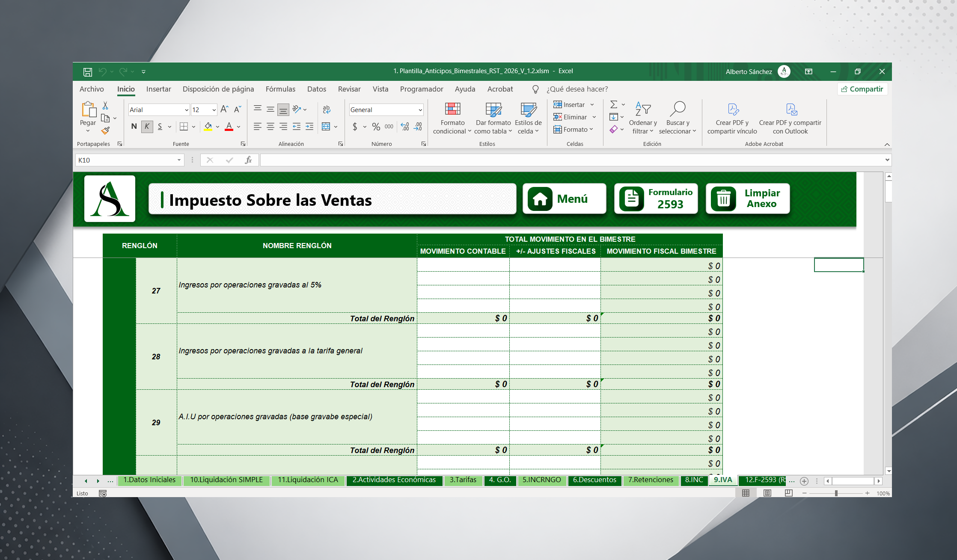Open the 6.Descuentos sheet tab
The height and width of the screenshot is (560, 957).
(595, 480)
